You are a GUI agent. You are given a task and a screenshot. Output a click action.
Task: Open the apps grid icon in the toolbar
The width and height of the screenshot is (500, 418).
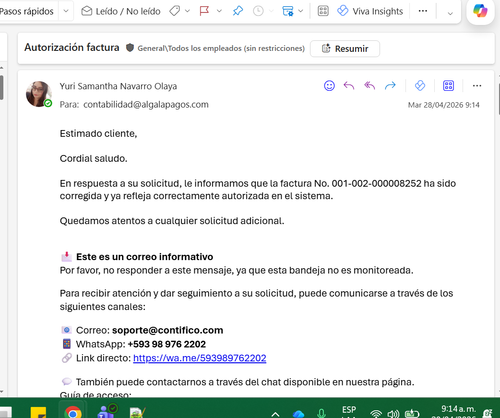[x=323, y=11]
